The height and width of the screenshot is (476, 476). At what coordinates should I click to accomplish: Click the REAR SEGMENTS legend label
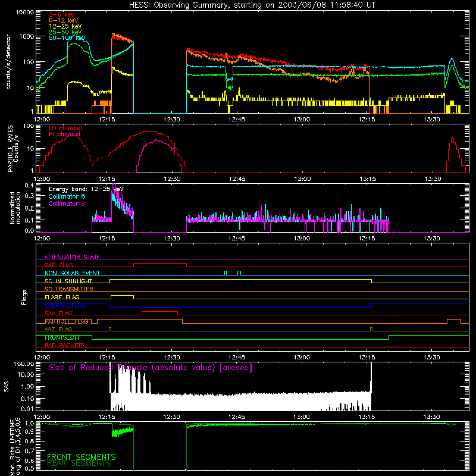(79, 464)
